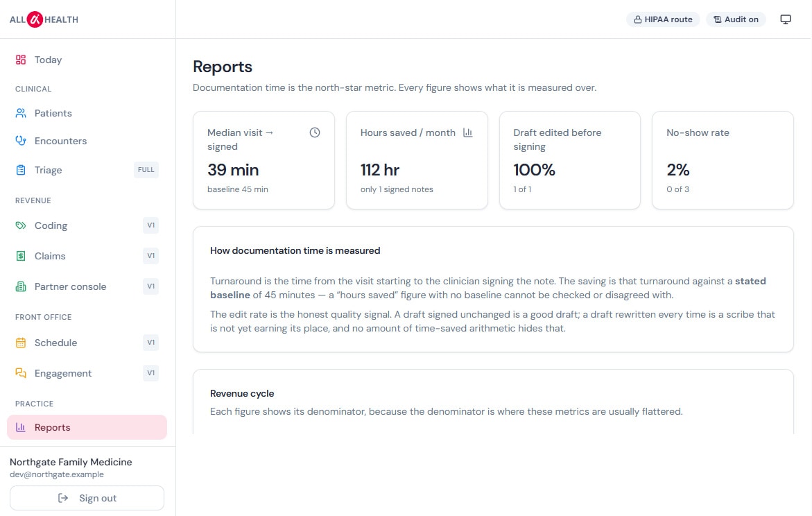
Task: Click the dev@northgate.example email
Action: click(57, 474)
